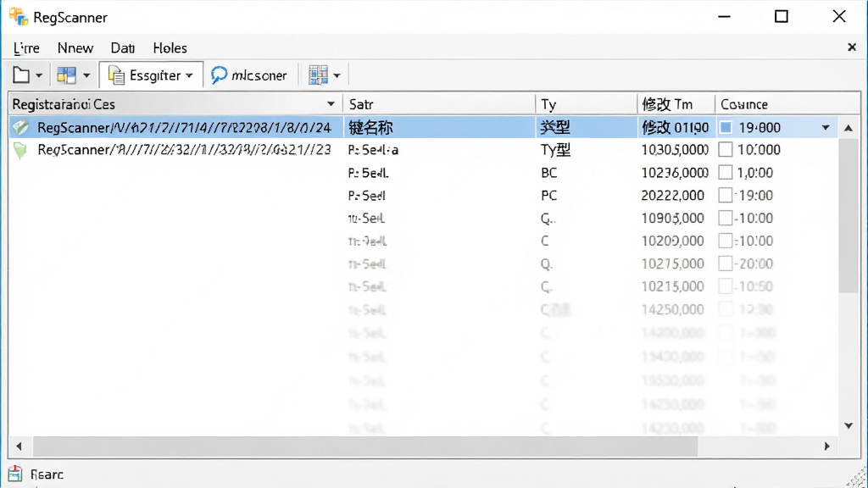Open the Nnew menu

[75, 48]
